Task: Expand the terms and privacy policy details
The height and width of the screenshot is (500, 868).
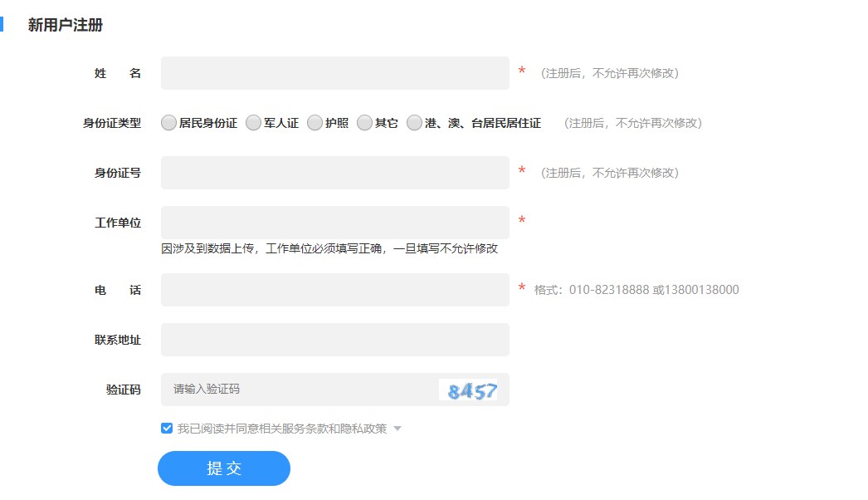Action: tap(397, 428)
